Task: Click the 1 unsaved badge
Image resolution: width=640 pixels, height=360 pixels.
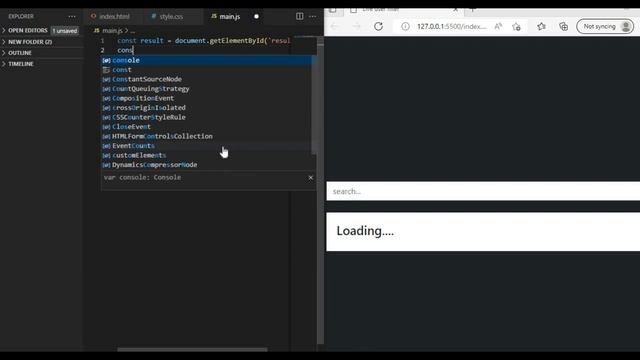Action: (65, 31)
